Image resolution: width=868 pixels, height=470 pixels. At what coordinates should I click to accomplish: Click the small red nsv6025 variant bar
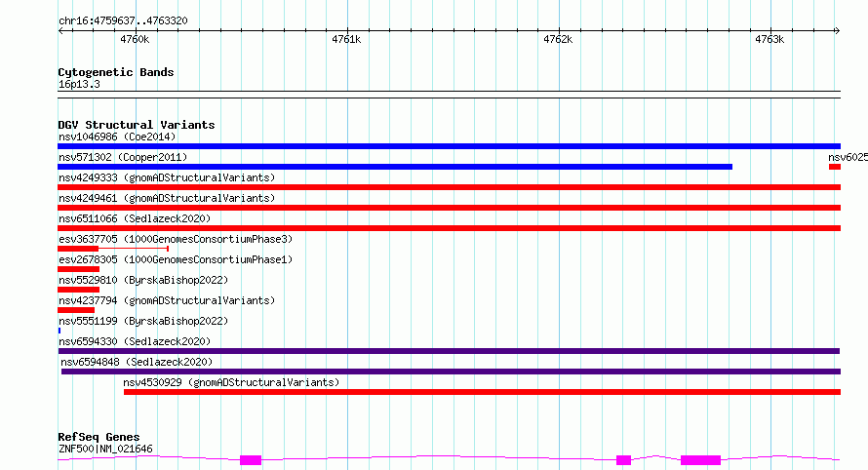point(835,167)
